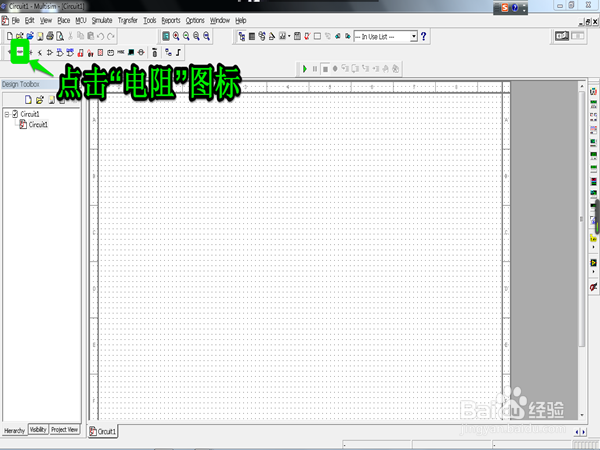Image resolution: width=600 pixels, height=450 pixels.
Task: Click the Basic resistor component icon
Action: [20, 52]
